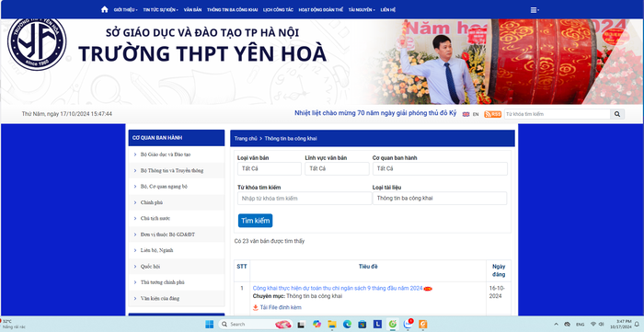Viewport: 644px width, 332px height.
Task: Expand the Loại tài liệu combo box
Action: click(x=440, y=199)
